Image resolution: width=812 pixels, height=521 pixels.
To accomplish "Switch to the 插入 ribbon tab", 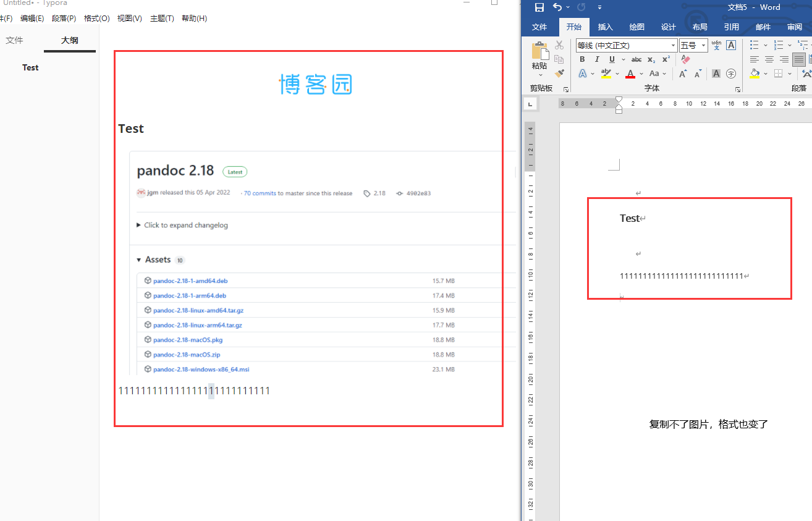I will (x=606, y=27).
